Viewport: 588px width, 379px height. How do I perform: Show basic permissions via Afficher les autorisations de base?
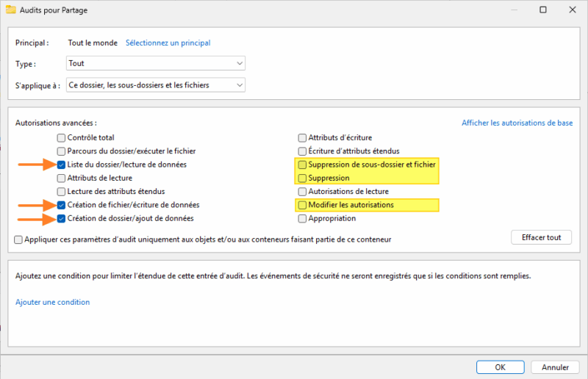tap(517, 123)
